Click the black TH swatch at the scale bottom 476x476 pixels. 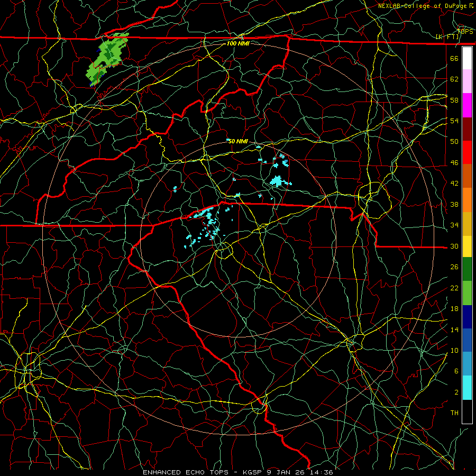point(467,411)
